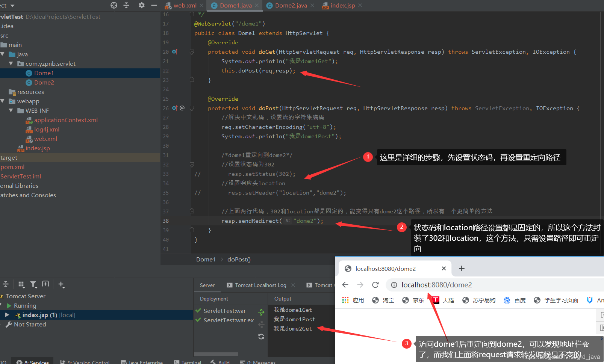604x364 pixels.
Task: Click the Services filter funnel icon
Action: coord(33,284)
